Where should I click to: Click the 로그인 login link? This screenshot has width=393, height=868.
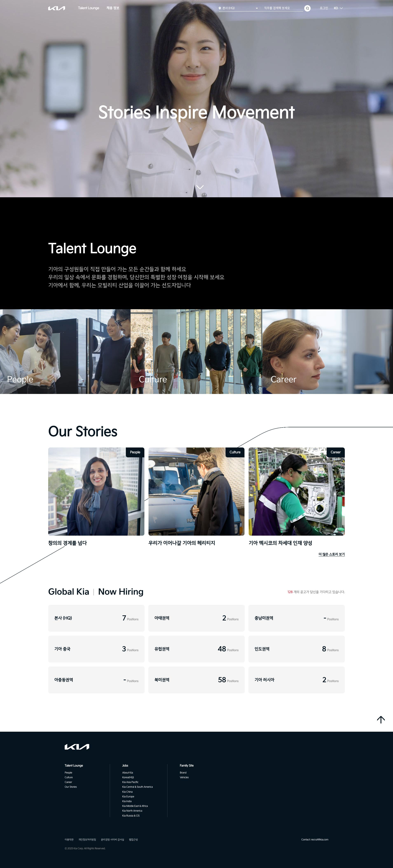(x=324, y=8)
